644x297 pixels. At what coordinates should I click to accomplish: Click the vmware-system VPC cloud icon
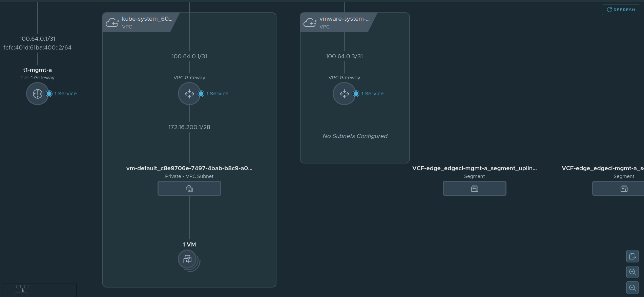click(x=310, y=22)
